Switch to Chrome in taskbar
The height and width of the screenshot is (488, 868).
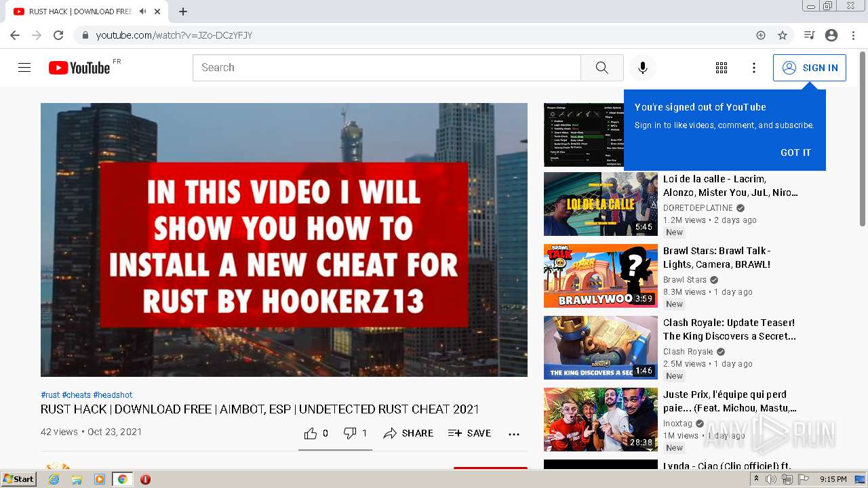(x=122, y=479)
